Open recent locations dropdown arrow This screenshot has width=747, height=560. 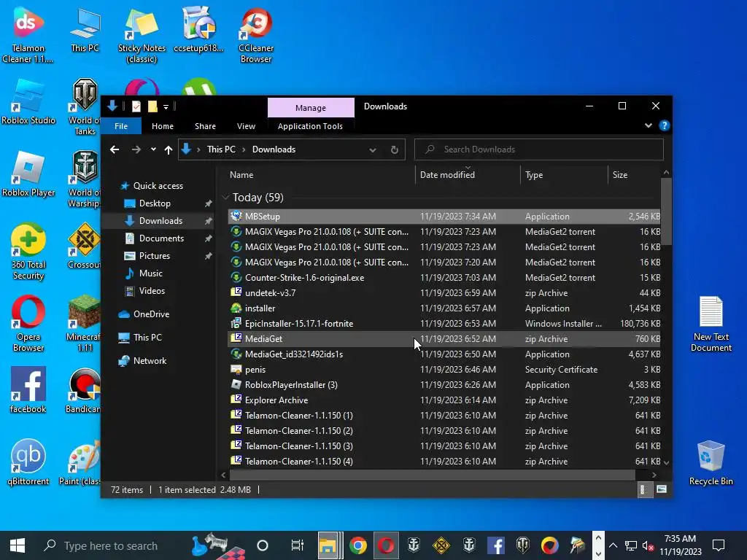(153, 149)
